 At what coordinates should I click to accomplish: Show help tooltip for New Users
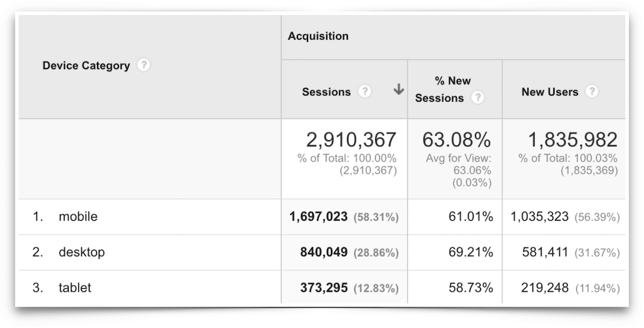[x=591, y=92]
